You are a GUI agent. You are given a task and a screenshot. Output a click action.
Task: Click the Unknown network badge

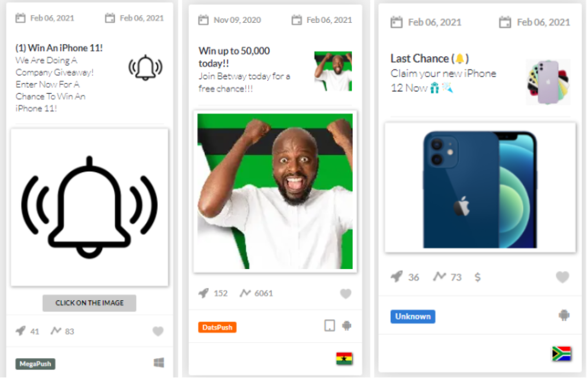pos(413,316)
